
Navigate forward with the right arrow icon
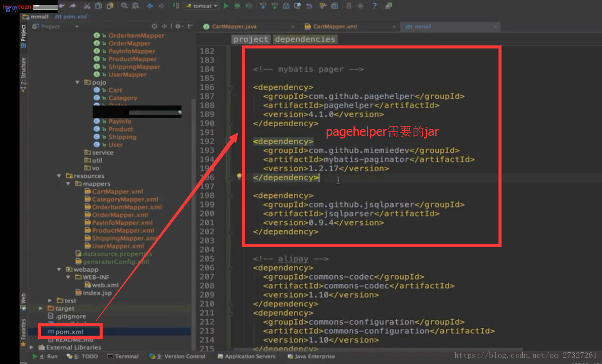pos(161,6)
